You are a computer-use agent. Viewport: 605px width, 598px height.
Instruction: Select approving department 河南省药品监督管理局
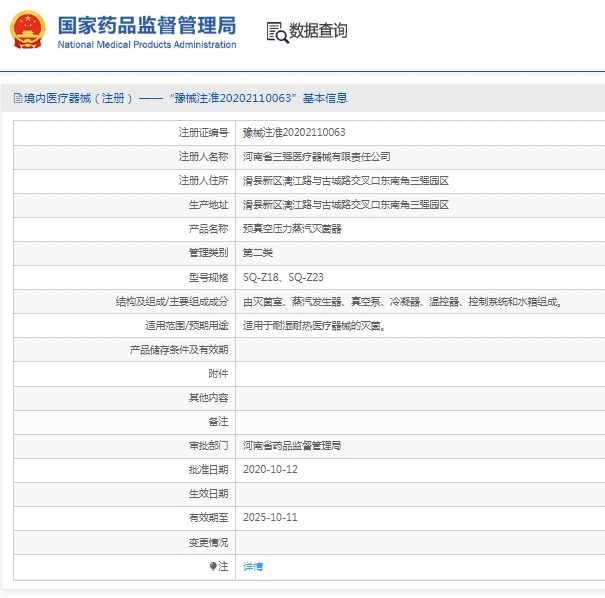click(292, 446)
